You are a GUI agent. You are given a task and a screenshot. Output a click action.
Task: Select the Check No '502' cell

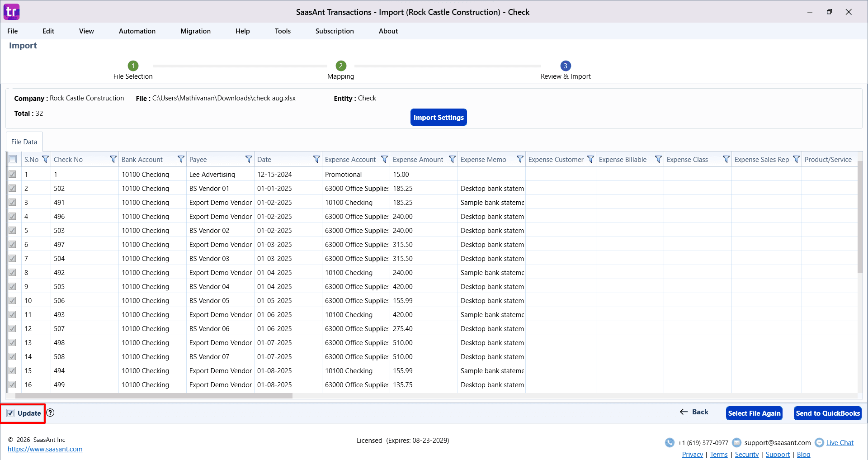[85, 188]
